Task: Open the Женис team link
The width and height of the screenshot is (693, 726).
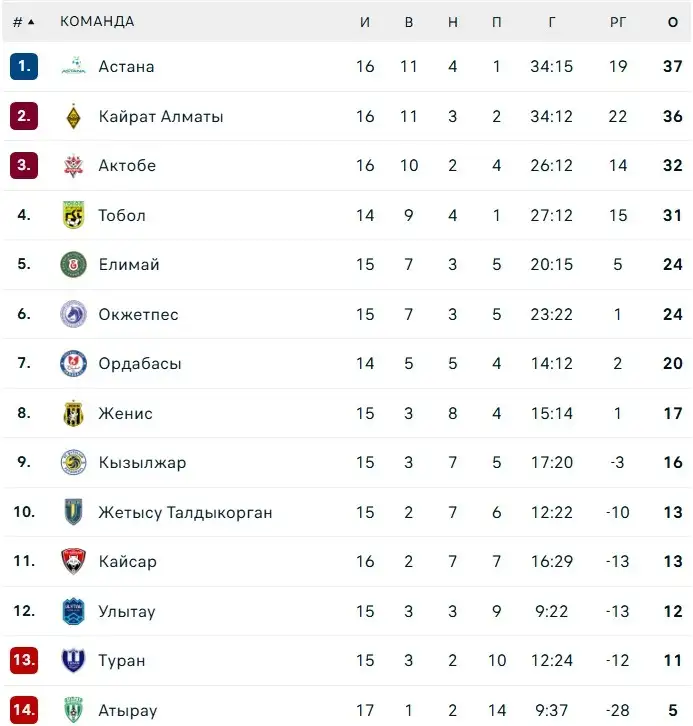Action: 125,413
